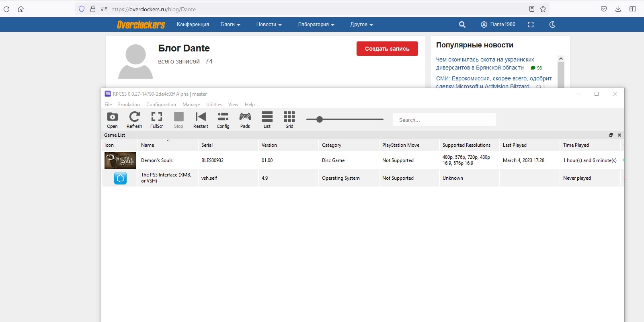
Task: Sort by PlayStation Move column
Action: pos(409,145)
